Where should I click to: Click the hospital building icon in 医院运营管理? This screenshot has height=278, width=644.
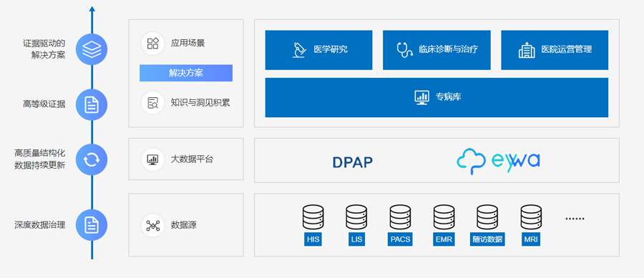527,50
